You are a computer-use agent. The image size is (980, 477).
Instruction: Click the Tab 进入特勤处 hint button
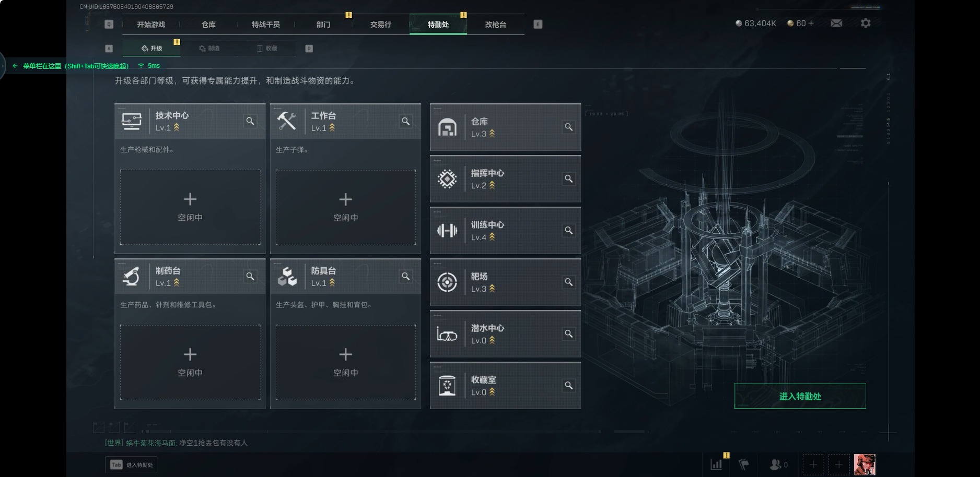[131, 464]
